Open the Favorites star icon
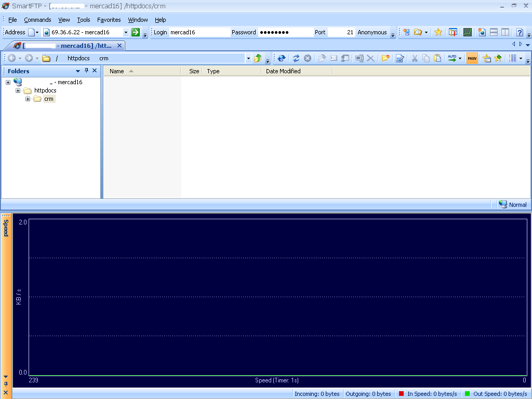Viewport: 532px width, 399px height. [x=438, y=32]
